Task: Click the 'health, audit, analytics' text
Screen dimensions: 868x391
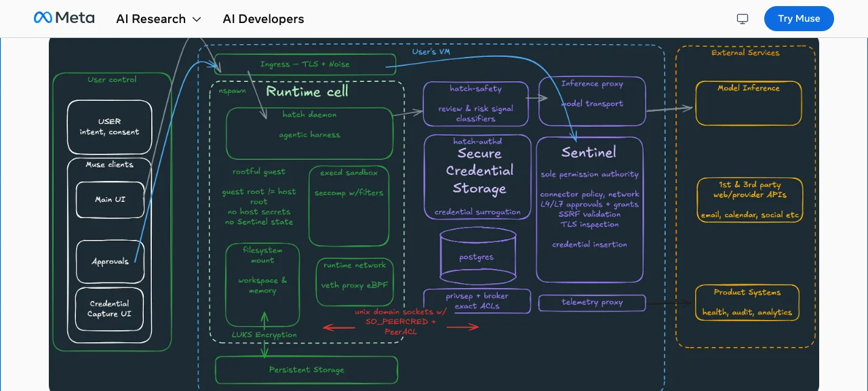Action: coord(747,312)
